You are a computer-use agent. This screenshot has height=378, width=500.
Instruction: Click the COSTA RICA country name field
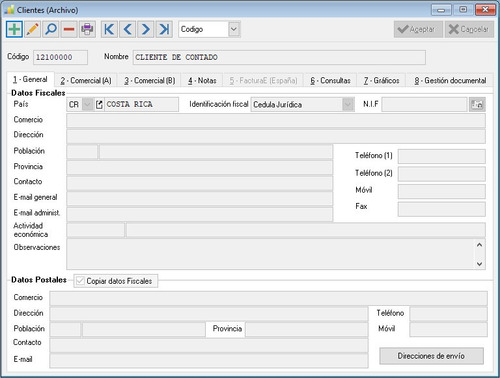pos(142,105)
